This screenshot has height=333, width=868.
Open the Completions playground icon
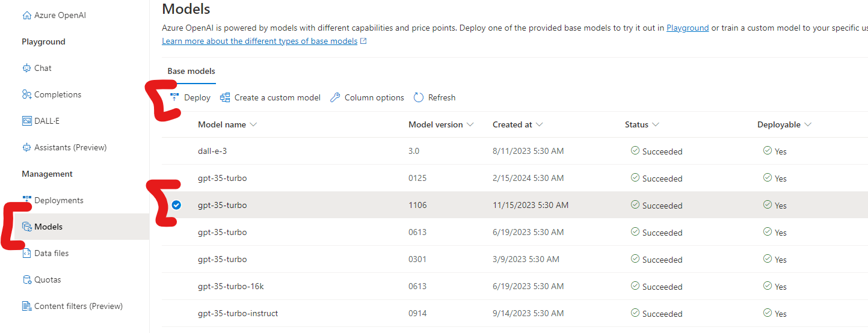coord(26,94)
